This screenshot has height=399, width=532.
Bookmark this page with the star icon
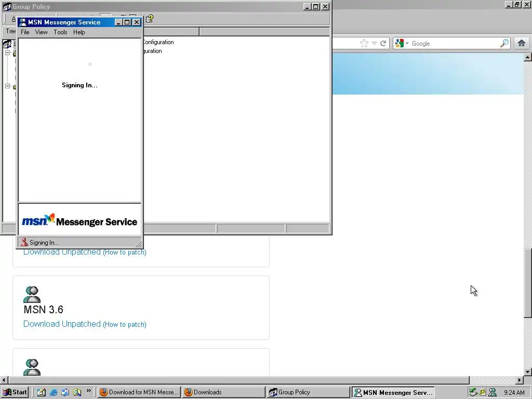pyautogui.click(x=364, y=43)
